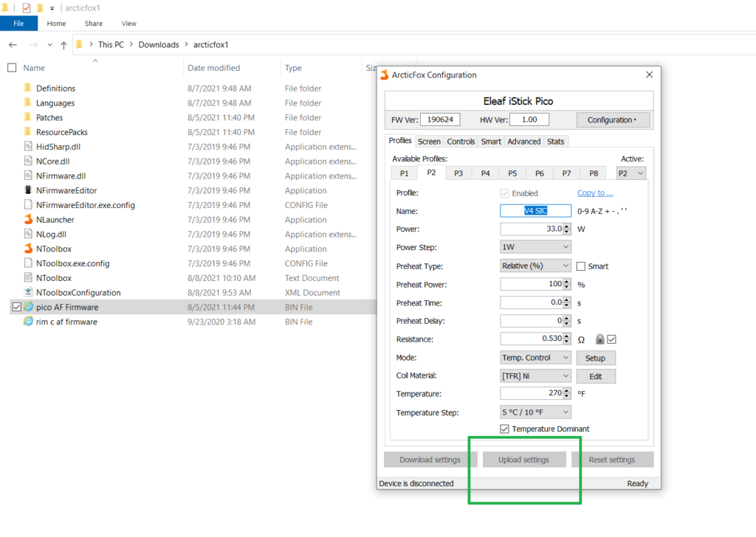Click the Edit button beside Coil Material

coord(596,376)
